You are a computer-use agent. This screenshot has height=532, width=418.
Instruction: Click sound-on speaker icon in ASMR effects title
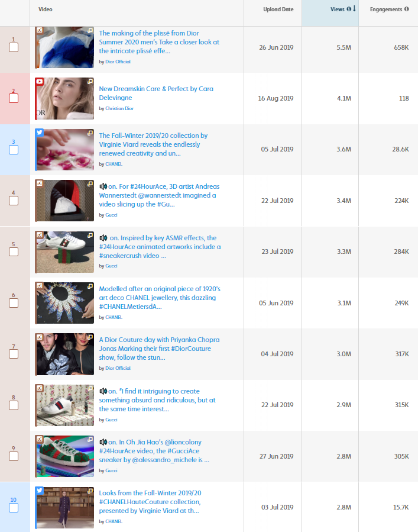coord(103,238)
